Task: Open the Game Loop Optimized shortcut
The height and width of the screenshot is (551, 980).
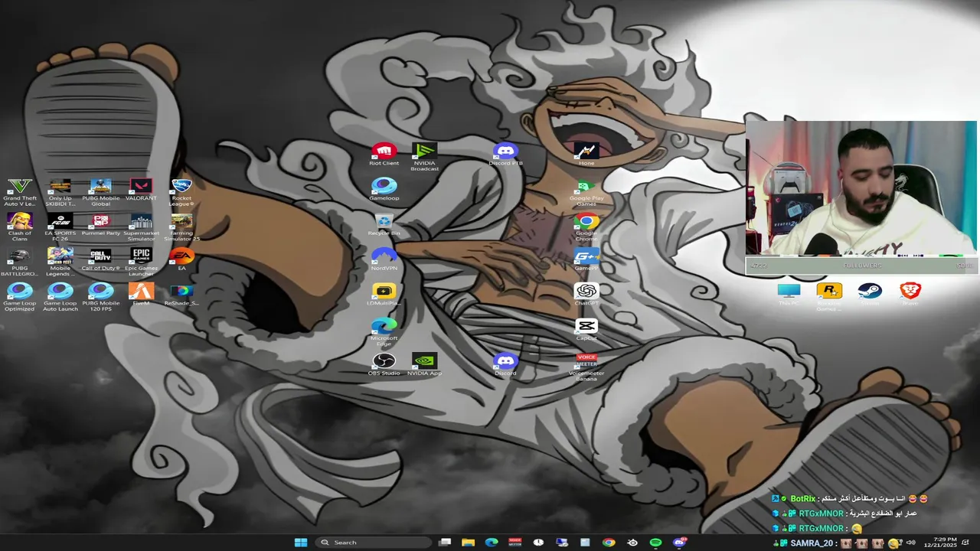Action: tap(19, 297)
